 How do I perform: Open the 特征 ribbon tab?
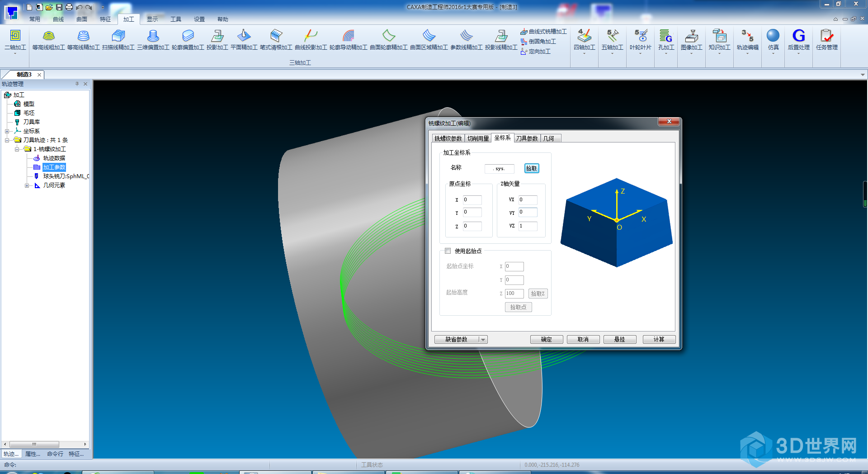(105, 19)
